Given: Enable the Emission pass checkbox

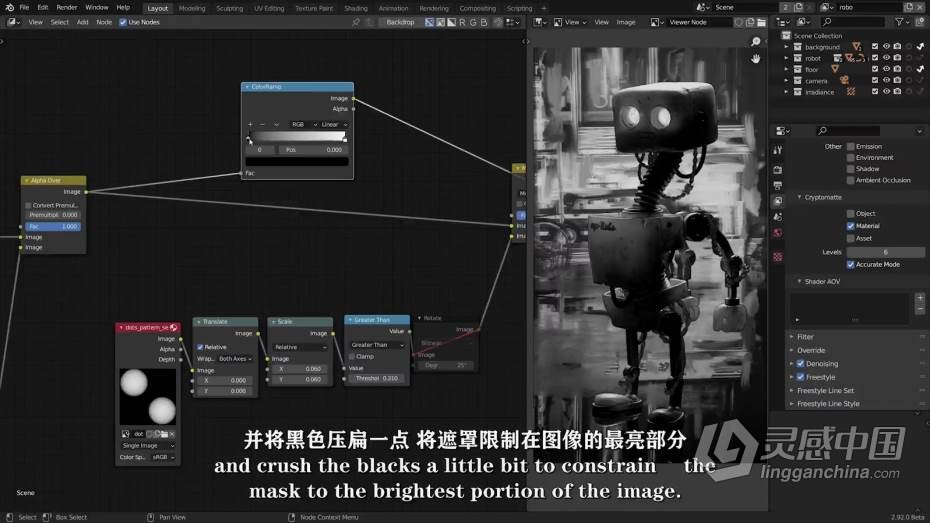Looking at the screenshot, I should [x=851, y=146].
